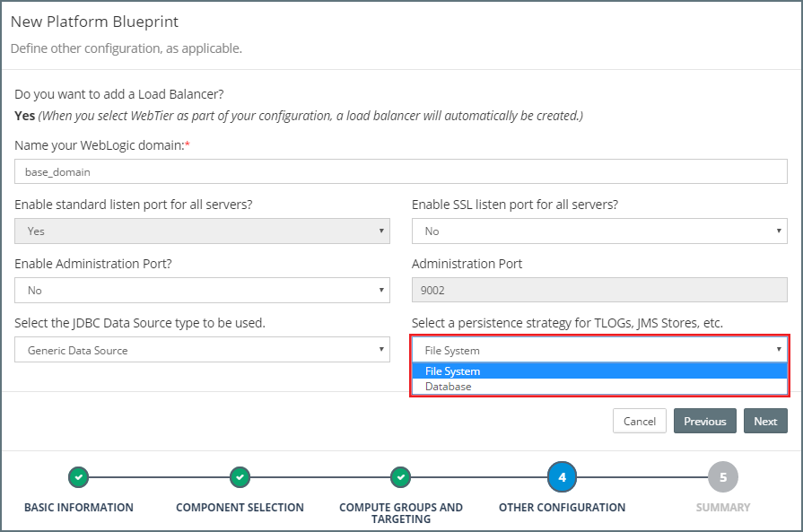This screenshot has width=803, height=532.
Task: Open the disabled standard listen port dropdown
Action: click(202, 231)
